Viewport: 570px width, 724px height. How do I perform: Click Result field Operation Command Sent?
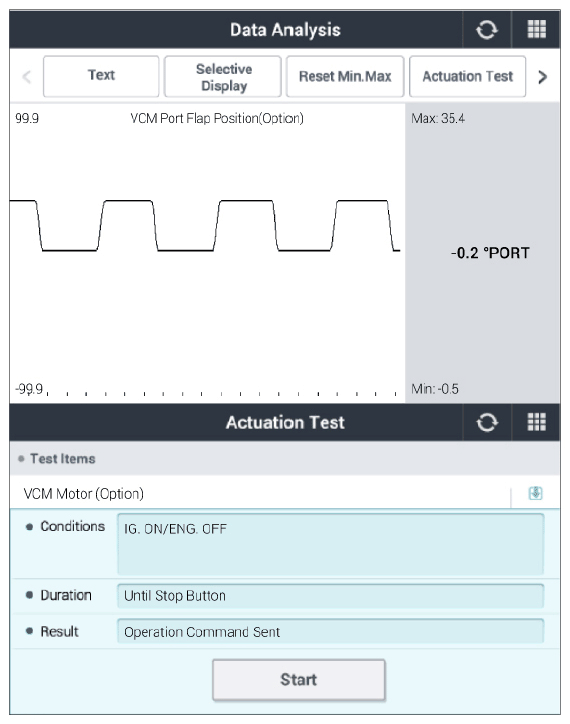click(330, 631)
